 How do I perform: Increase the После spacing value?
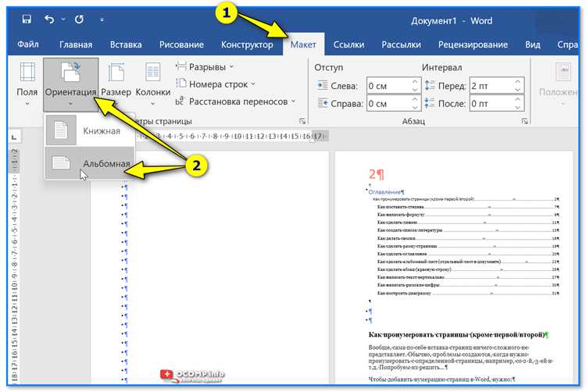pyautogui.click(x=518, y=99)
